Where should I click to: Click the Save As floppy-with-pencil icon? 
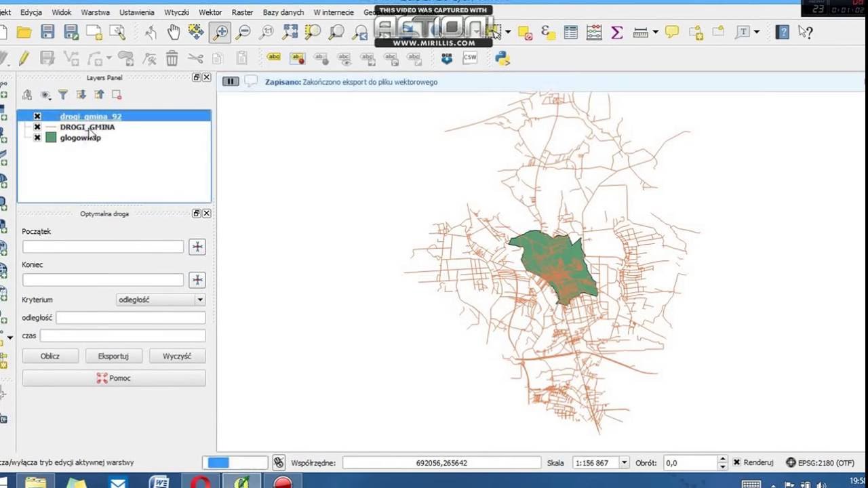[x=71, y=32]
